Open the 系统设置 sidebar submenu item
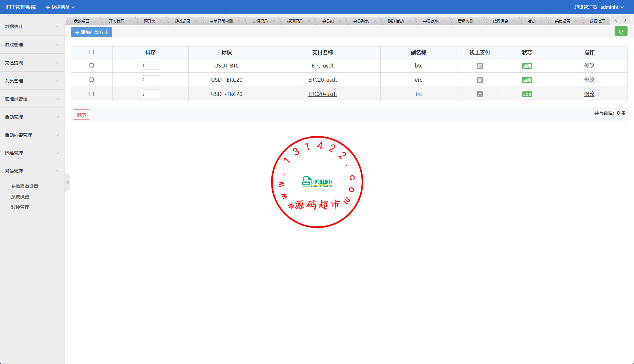Image resolution: width=634 pixels, height=364 pixels. click(20, 197)
